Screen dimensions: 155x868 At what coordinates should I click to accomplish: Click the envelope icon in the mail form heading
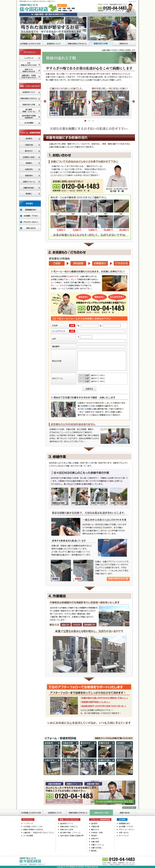tap(54, 319)
